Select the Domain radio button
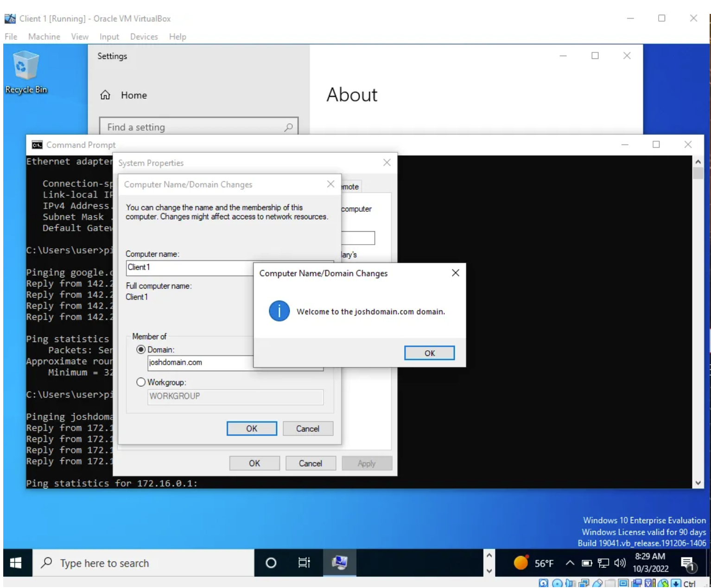Screen dimensions: 711x588 (x=141, y=349)
